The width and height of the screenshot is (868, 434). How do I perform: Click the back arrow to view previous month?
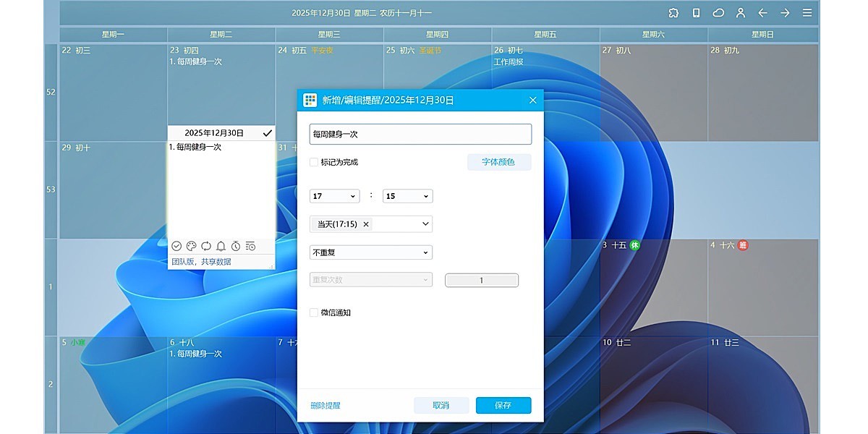click(762, 12)
